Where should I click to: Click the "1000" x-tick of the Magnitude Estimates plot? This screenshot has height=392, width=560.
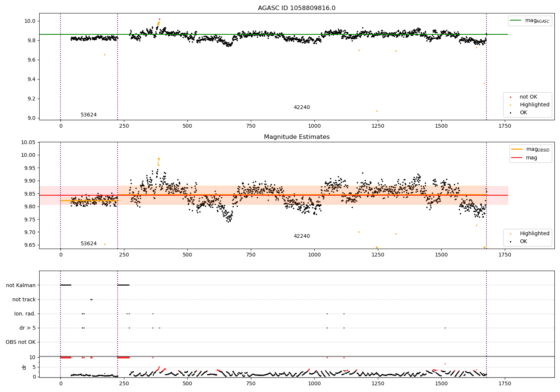click(314, 255)
